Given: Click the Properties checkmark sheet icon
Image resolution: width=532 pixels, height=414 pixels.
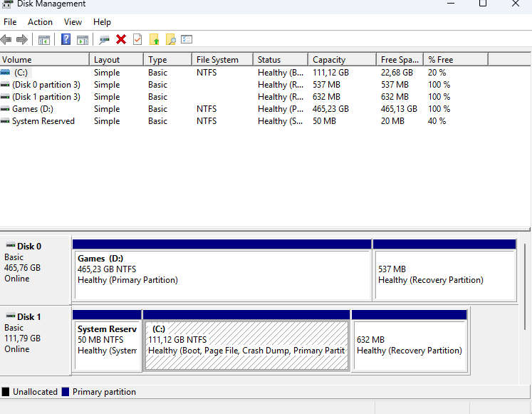Looking at the screenshot, I should coord(137,39).
